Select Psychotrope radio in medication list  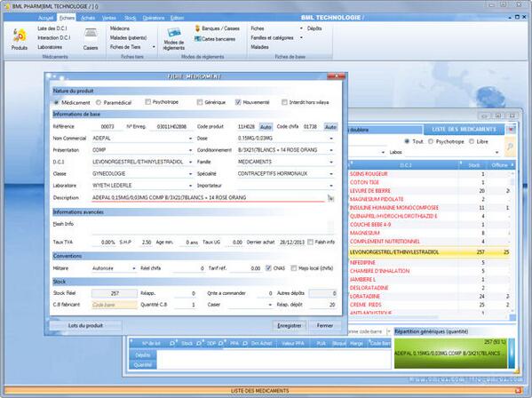tap(431, 141)
